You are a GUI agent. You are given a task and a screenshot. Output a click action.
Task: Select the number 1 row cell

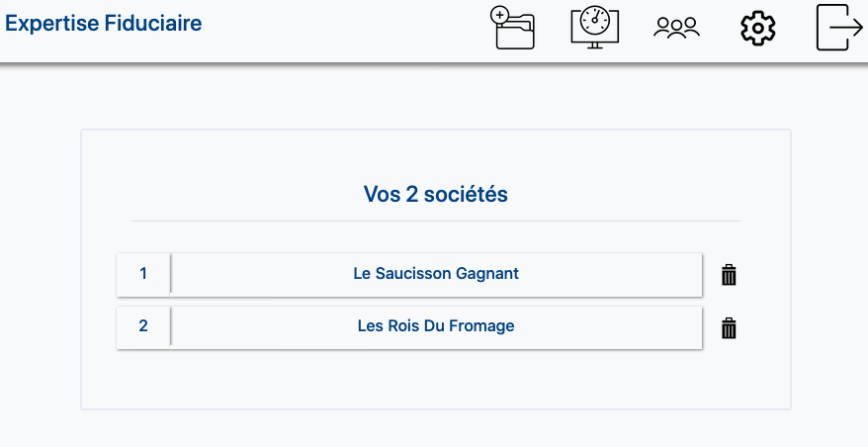pos(143,274)
